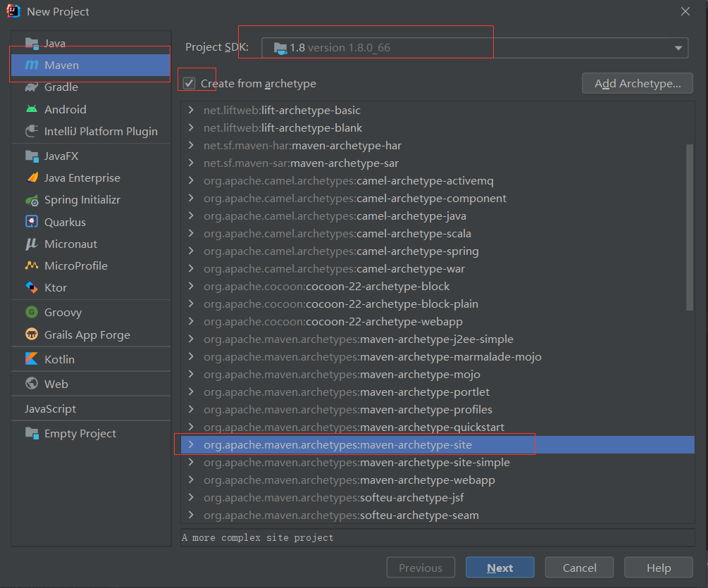Select Empty Project option
Image resolution: width=708 pixels, height=588 pixels.
91,433
